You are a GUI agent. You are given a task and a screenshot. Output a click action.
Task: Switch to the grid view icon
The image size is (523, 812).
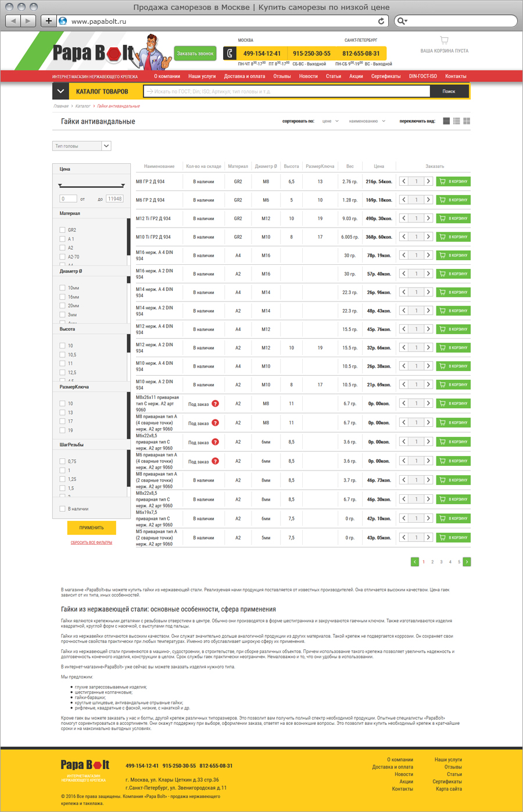467,121
